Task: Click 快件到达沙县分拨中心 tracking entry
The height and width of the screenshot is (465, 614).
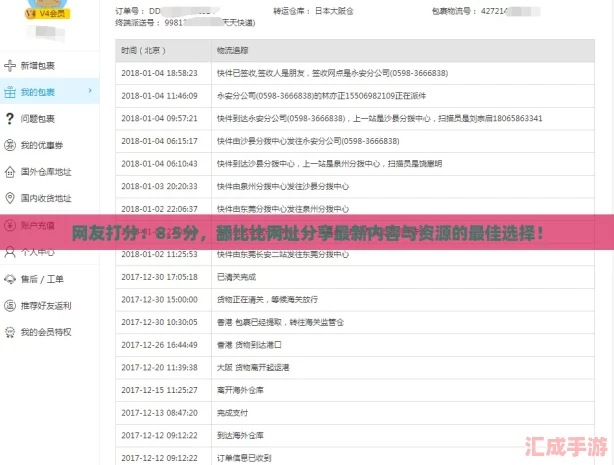Action: coord(329,164)
